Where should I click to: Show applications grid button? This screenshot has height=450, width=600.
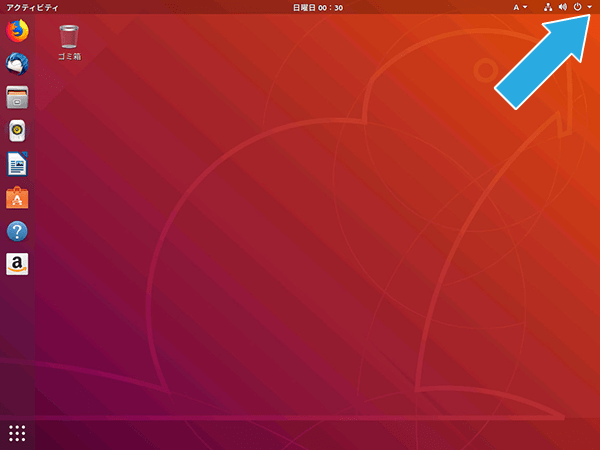[17, 433]
